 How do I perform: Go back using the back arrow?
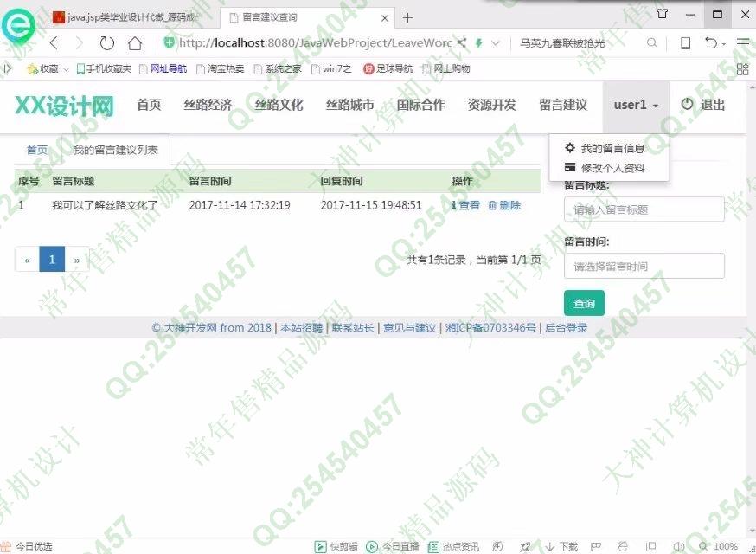[54, 43]
